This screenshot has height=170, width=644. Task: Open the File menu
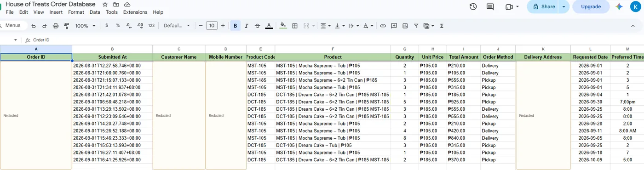10,12
